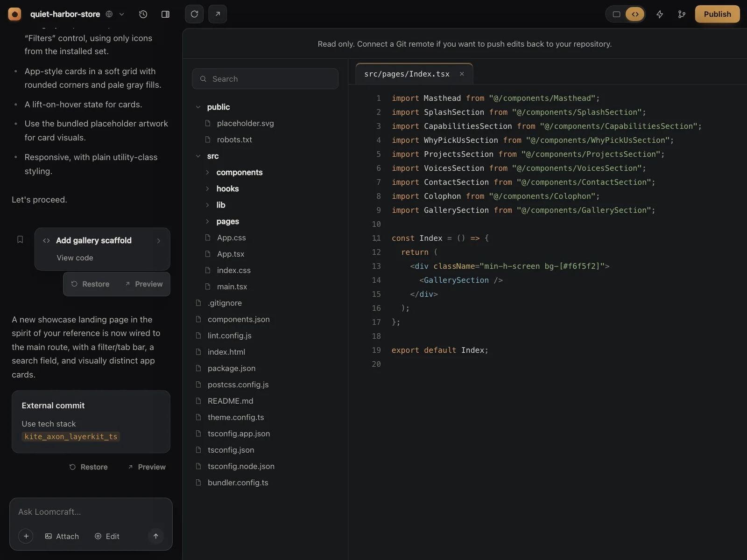Open index.css file
Image resolution: width=747 pixels, height=560 pixels.
(233, 270)
